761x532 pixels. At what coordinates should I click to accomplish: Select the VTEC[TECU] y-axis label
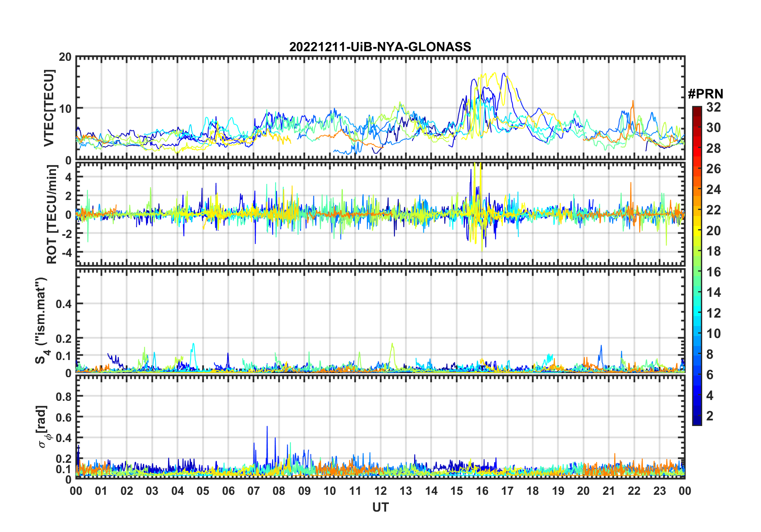49,108
